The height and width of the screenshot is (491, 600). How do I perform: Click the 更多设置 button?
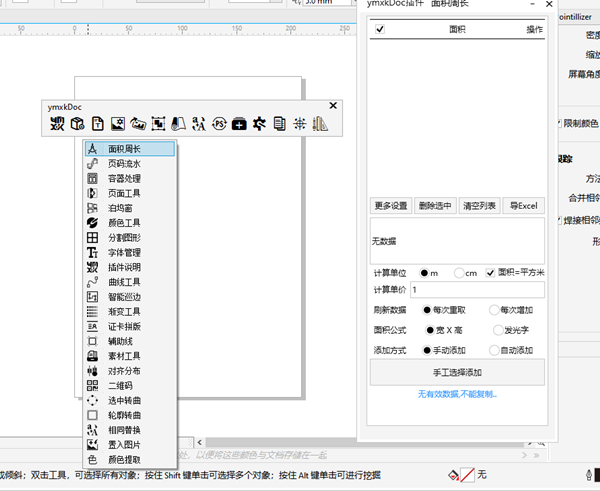point(391,206)
